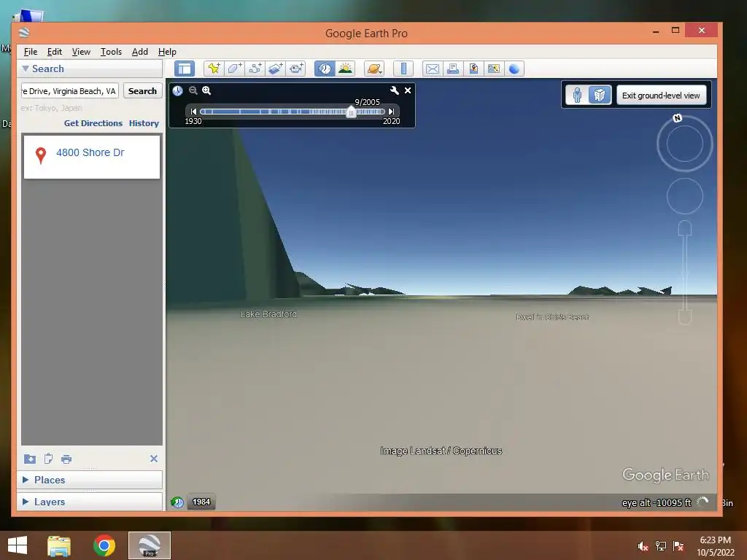
Task: Open the Tools menu
Action: (x=111, y=52)
